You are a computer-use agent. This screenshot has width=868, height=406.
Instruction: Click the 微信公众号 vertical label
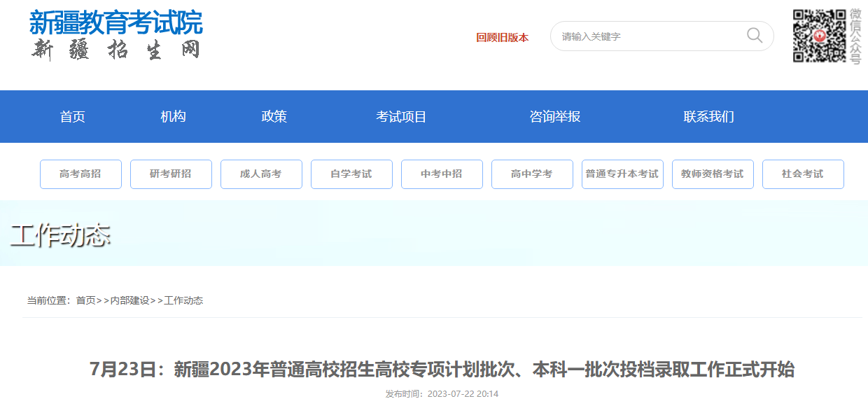pyautogui.click(x=855, y=36)
